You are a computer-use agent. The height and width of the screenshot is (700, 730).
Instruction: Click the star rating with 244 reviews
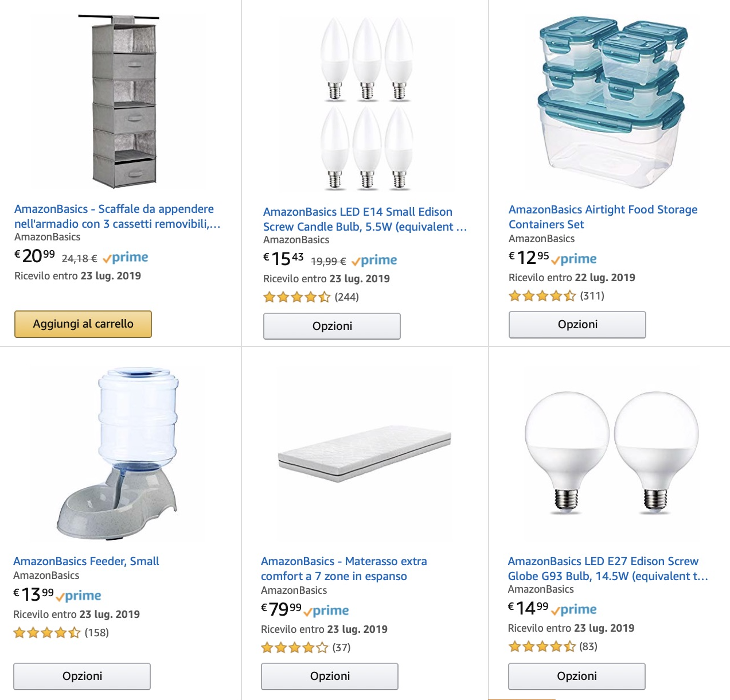(296, 297)
